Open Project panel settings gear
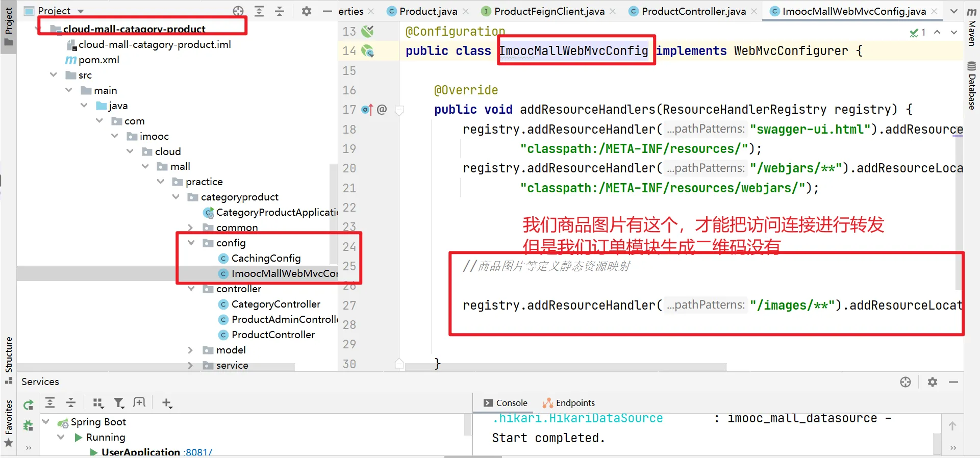The height and width of the screenshot is (458, 980). (x=306, y=11)
